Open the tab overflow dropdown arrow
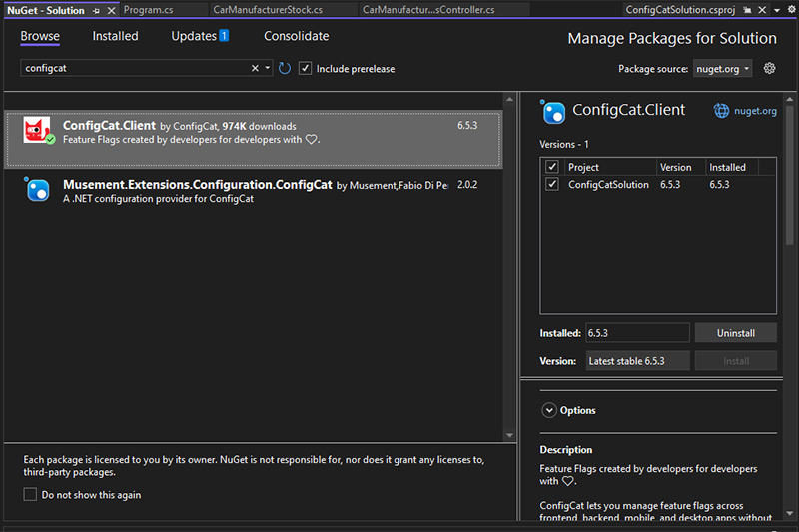799x532 pixels. (x=777, y=10)
